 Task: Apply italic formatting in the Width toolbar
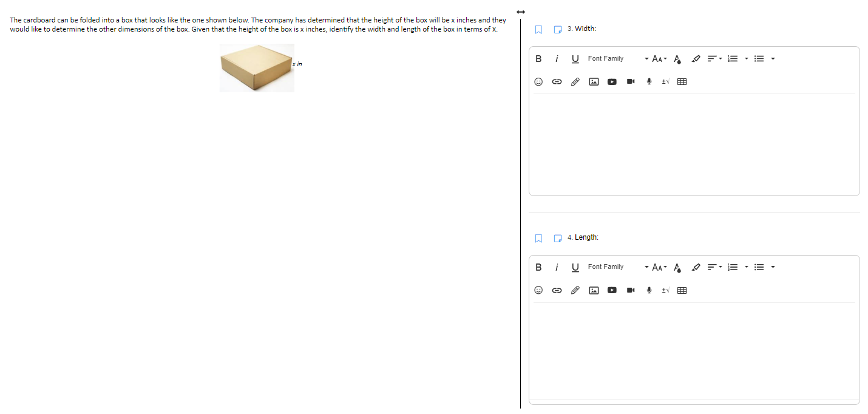coord(557,58)
